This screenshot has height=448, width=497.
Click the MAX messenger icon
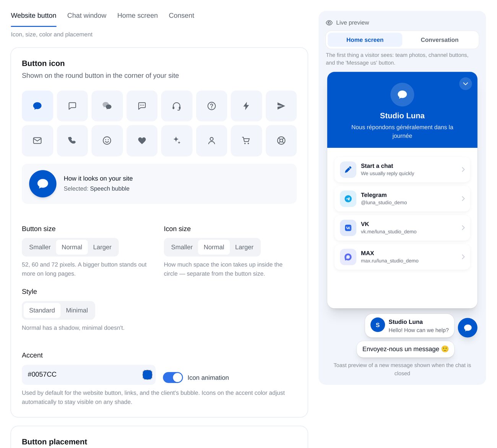348,257
